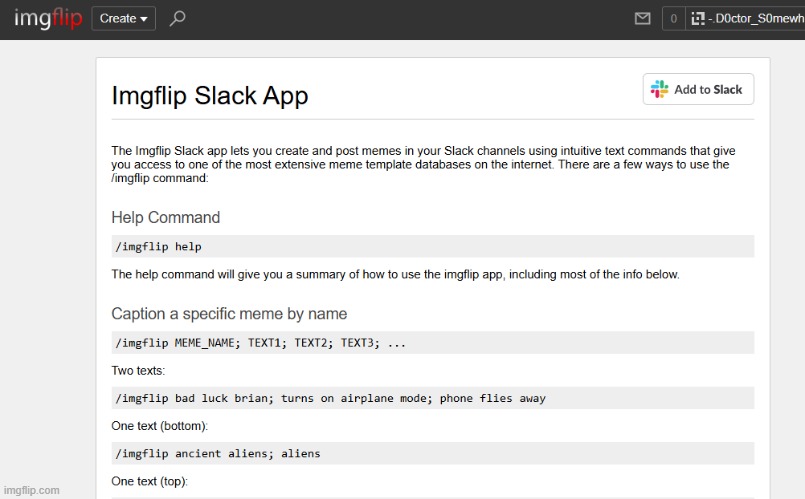Open the mail inbox envelope icon

(643, 19)
